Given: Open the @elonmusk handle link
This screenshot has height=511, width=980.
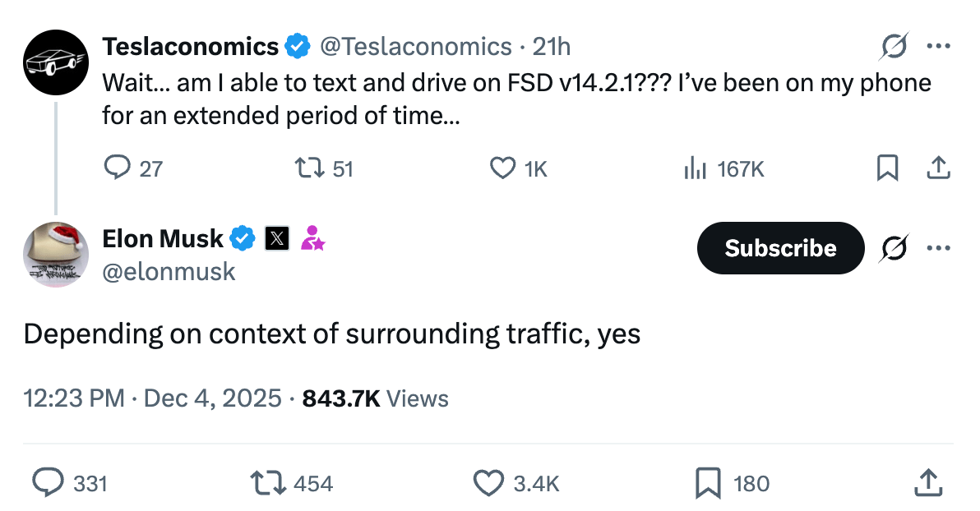Looking at the screenshot, I should [169, 271].
